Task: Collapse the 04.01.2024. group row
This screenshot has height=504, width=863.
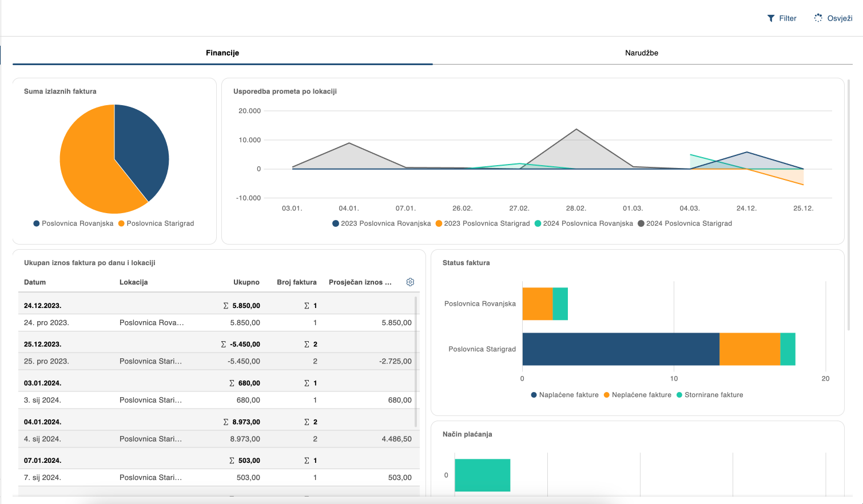Action: (42, 422)
